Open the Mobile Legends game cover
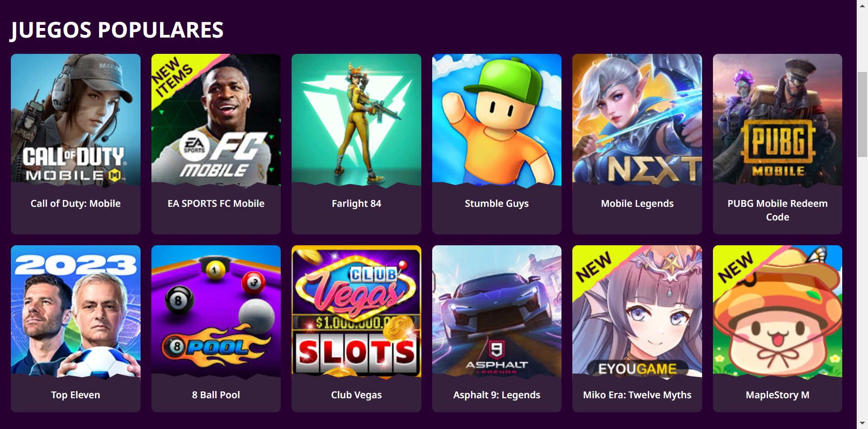Screen dimensions: 868x429 [637, 120]
